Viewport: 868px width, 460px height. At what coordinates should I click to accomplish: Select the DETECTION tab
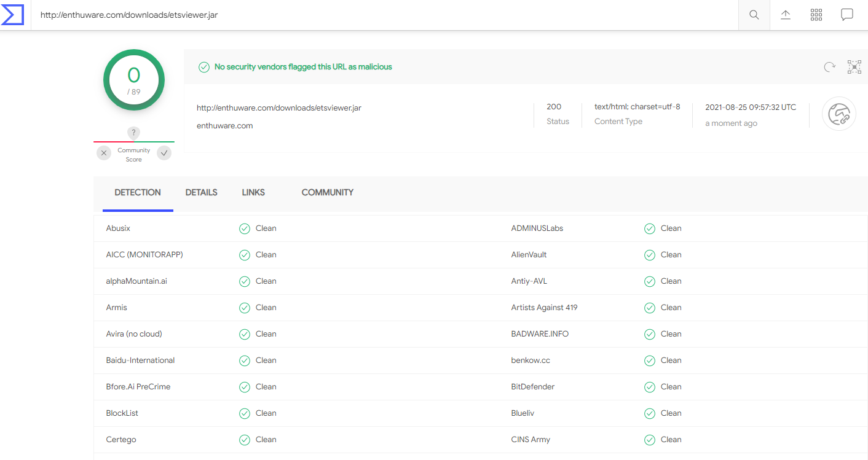tap(138, 192)
